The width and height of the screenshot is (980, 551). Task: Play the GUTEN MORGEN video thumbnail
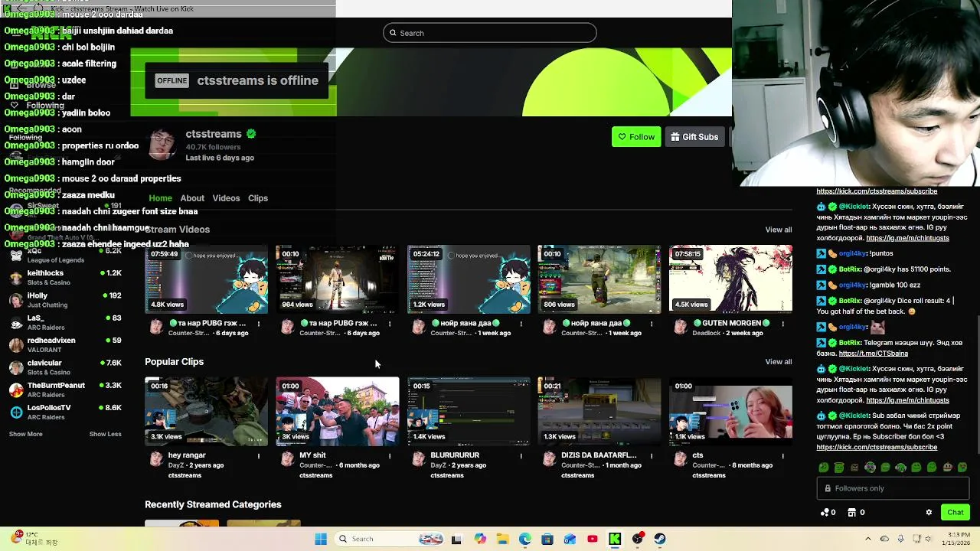[730, 279]
